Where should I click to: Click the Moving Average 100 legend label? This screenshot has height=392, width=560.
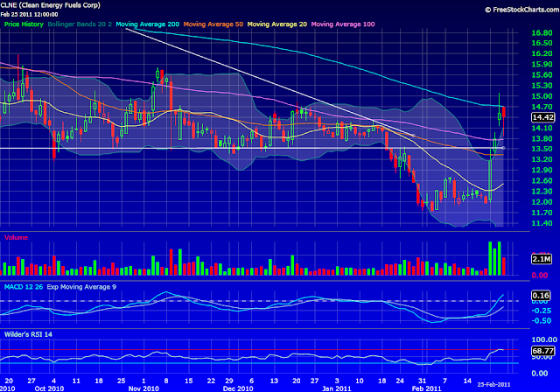pyautogui.click(x=343, y=24)
